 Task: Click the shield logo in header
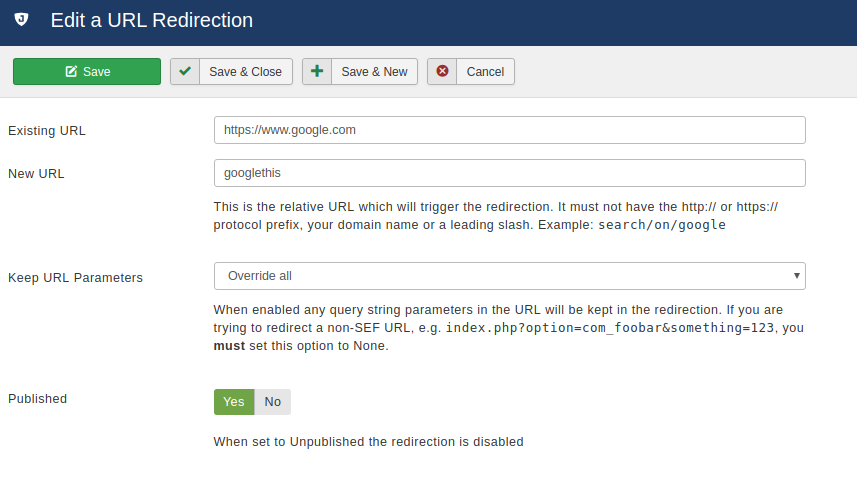21,20
